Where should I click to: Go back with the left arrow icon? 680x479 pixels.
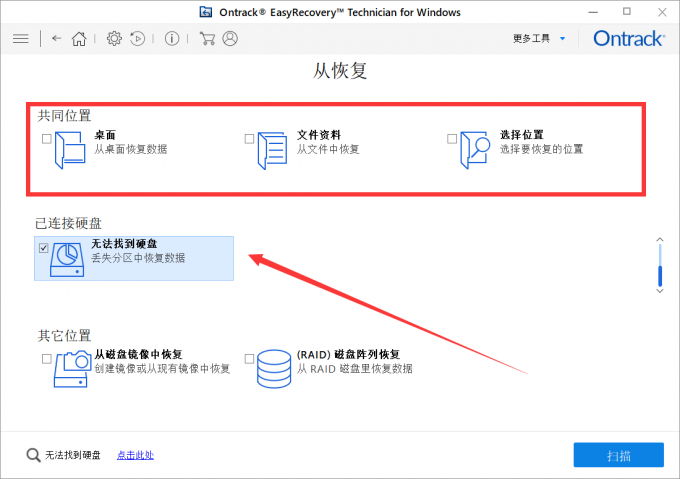pyautogui.click(x=56, y=39)
